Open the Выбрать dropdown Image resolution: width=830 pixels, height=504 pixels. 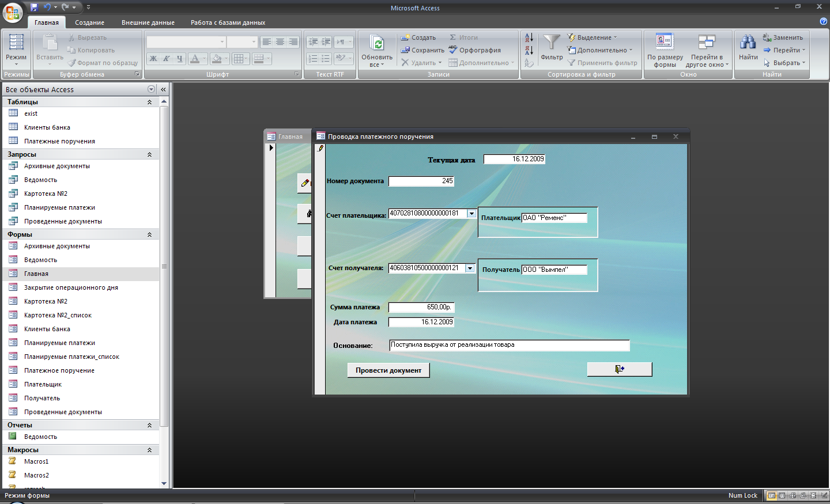(784, 63)
